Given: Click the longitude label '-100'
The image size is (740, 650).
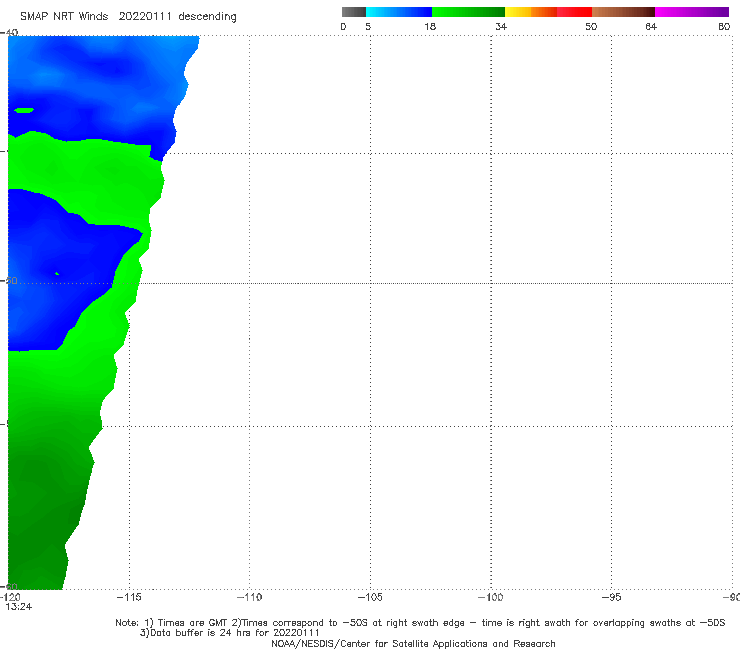Looking at the screenshot, I should pyautogui.click(x=491, y=597).
